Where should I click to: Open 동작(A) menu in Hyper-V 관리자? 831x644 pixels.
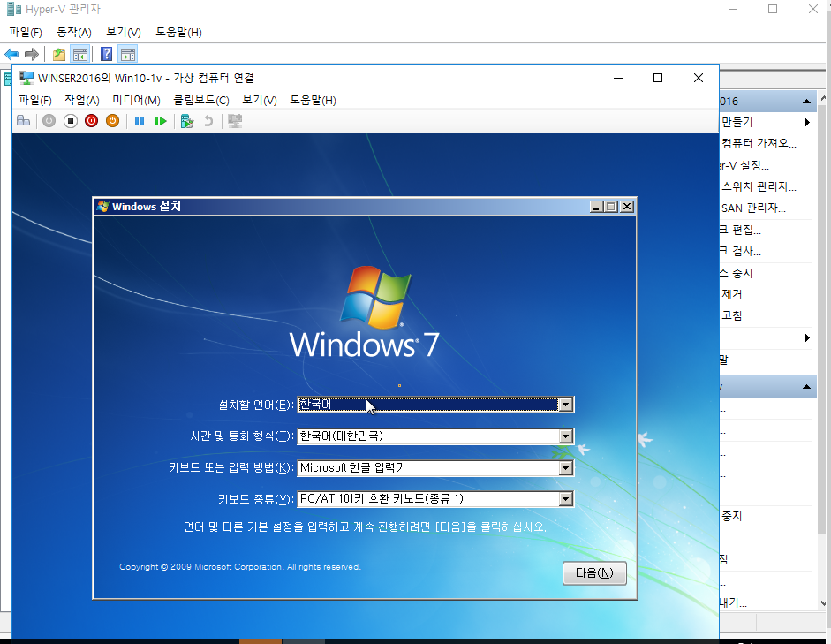73,33
